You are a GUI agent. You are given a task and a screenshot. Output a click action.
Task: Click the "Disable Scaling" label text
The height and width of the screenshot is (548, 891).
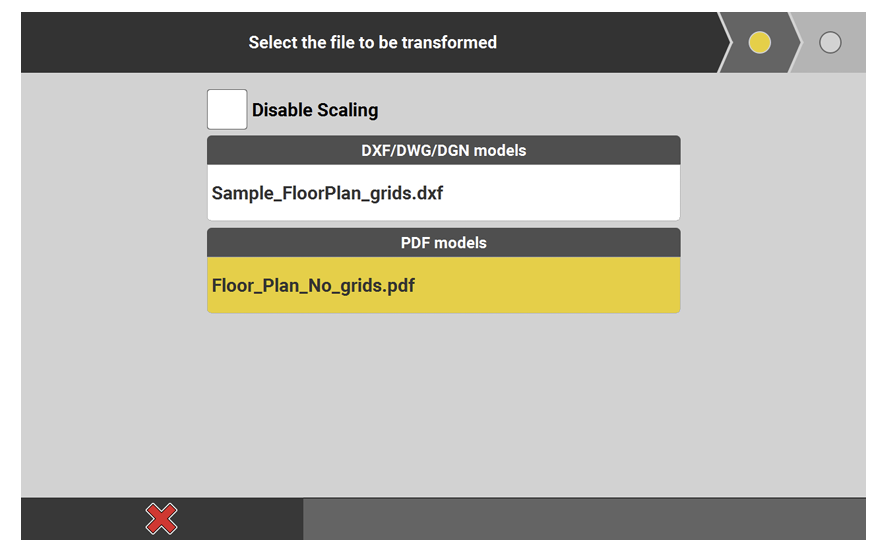coord(315,110)
